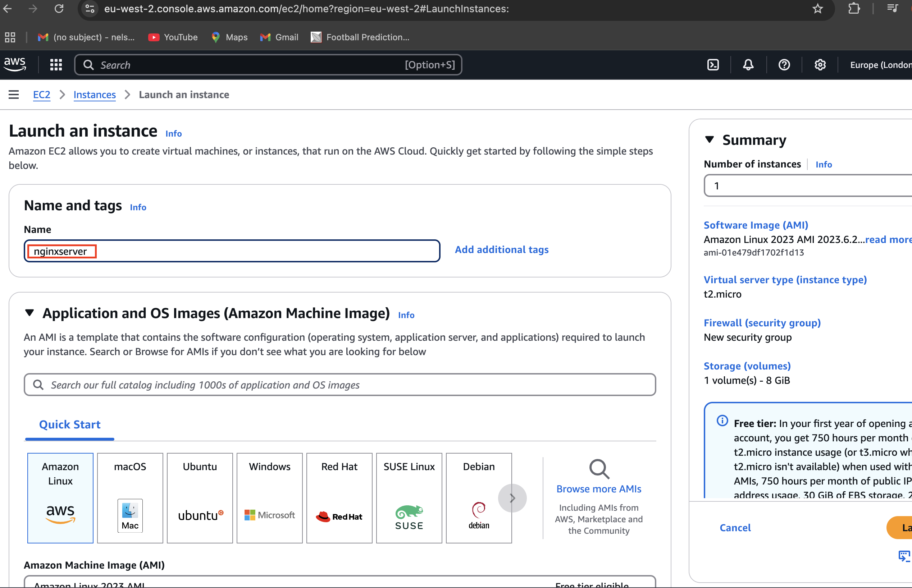Collapse Application and OS Images section
This screenshot has width=912, height=588.
[x=29, y=313]
